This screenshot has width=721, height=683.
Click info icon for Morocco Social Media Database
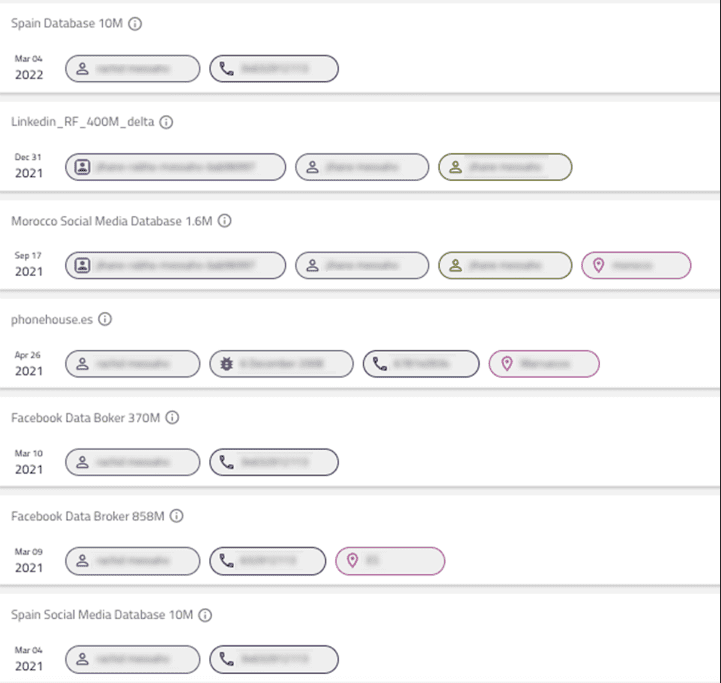click(x=225, y=221)
